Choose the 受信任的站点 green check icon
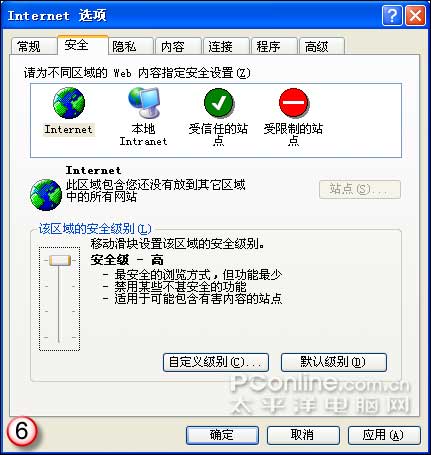Viewport: 431px width, 455px height. [x=219, y=103]
